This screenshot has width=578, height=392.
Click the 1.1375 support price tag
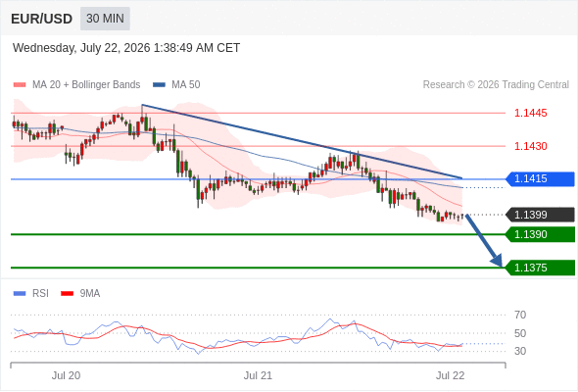[x=540, y=268]
